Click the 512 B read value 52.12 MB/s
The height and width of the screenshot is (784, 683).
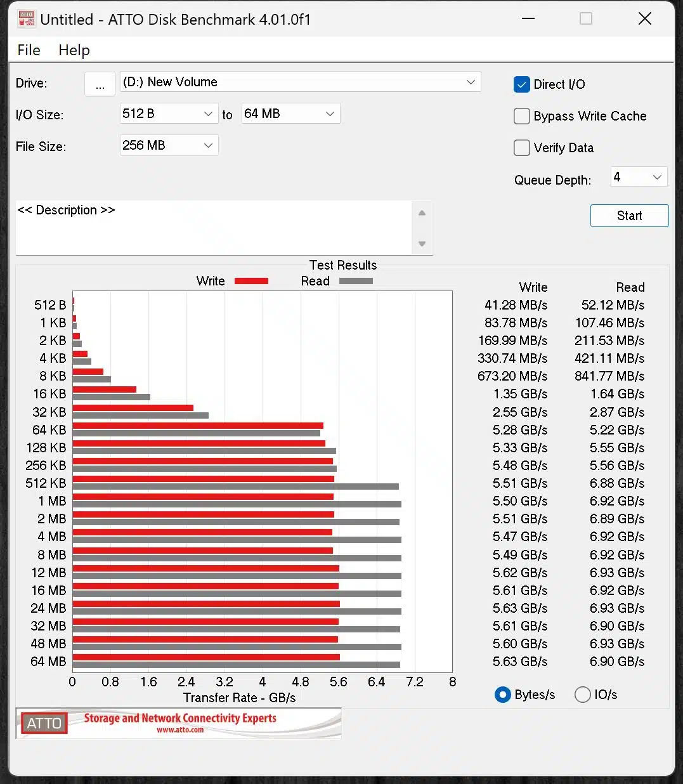613,305
